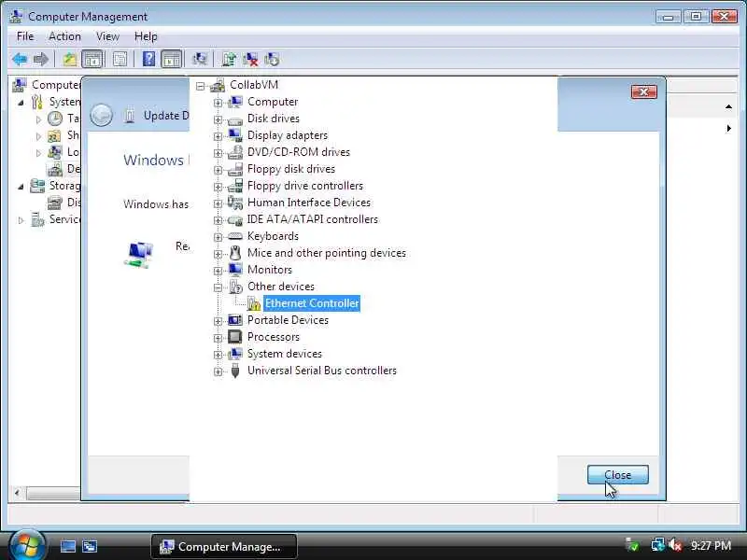The height and width of the screenshot is (560, 747).
Task: Expand the Floppy drive controllers category
Action: (218, 187)
